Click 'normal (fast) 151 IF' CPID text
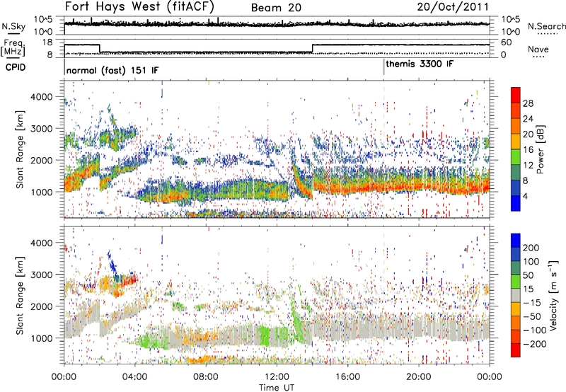566x392 pixels. (112, 71)
